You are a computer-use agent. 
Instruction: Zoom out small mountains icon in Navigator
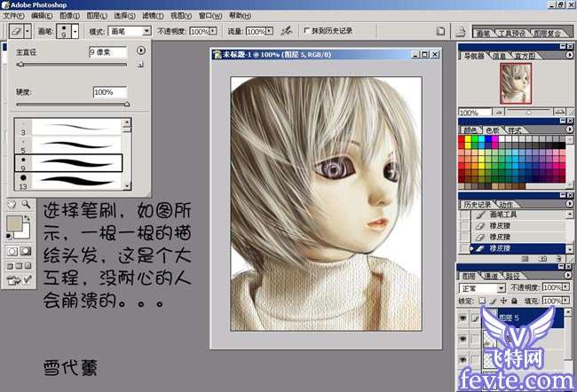(x=499, y=112)
